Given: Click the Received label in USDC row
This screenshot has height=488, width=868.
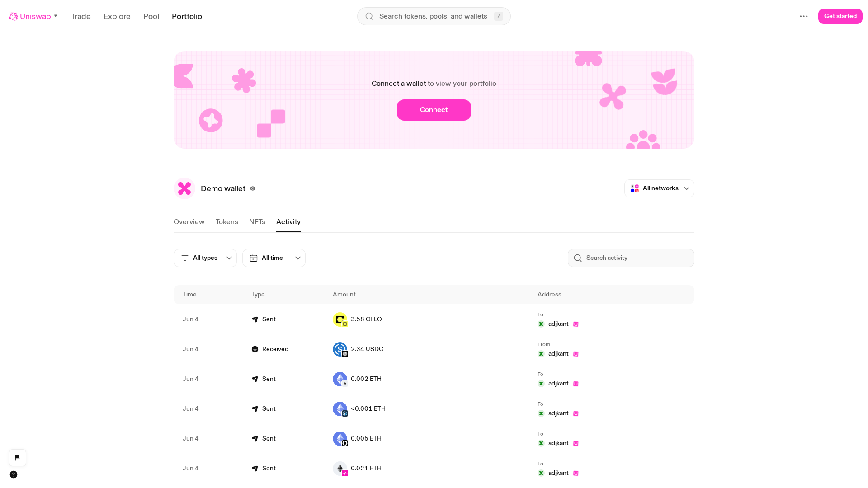Looking at the screenshot, I should (275, 349).
